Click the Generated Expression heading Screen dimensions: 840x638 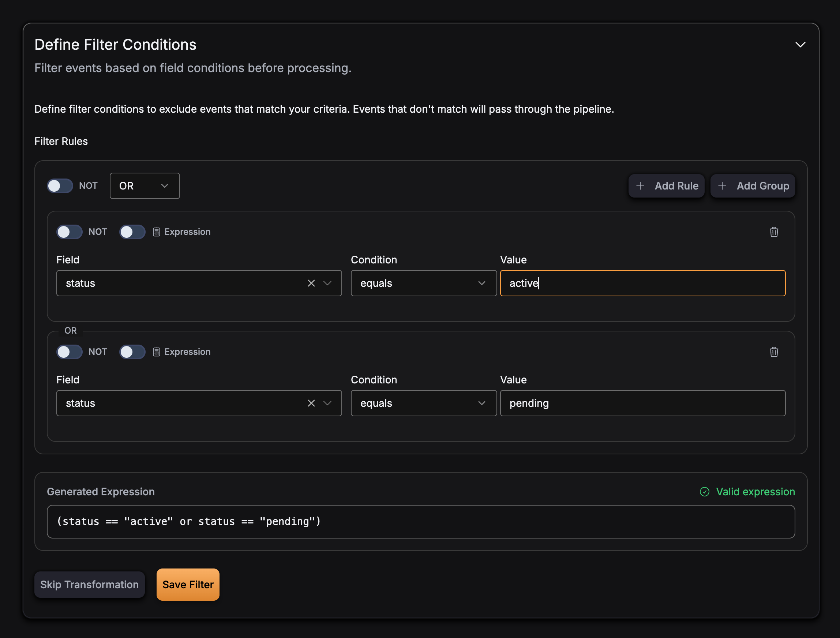[101, 491]
